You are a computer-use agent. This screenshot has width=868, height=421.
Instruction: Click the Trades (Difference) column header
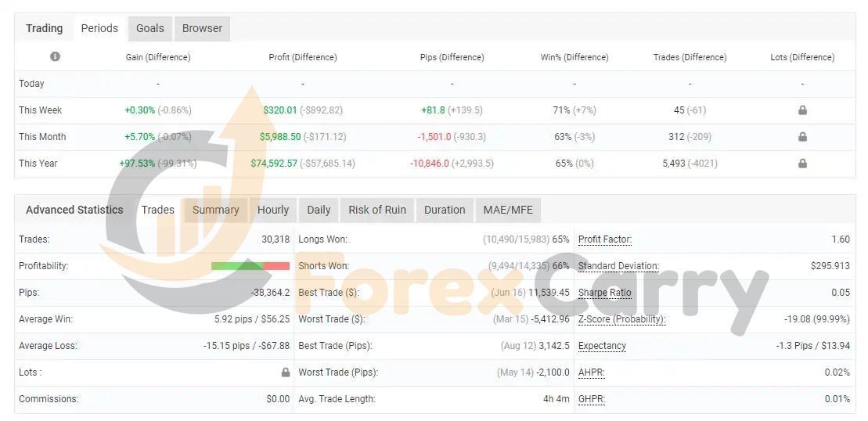tap(690, 57)
